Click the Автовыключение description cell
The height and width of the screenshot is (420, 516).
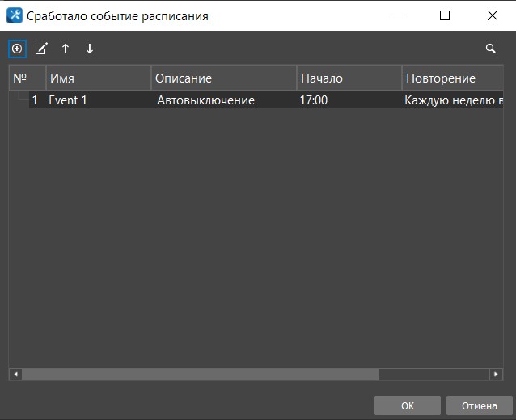(x=205, y=100)
